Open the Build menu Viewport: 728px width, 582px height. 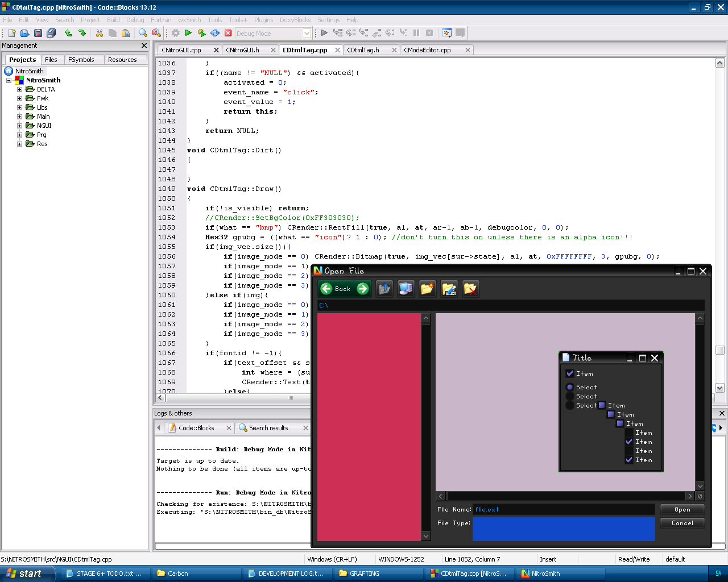click(x=113, y=20)
